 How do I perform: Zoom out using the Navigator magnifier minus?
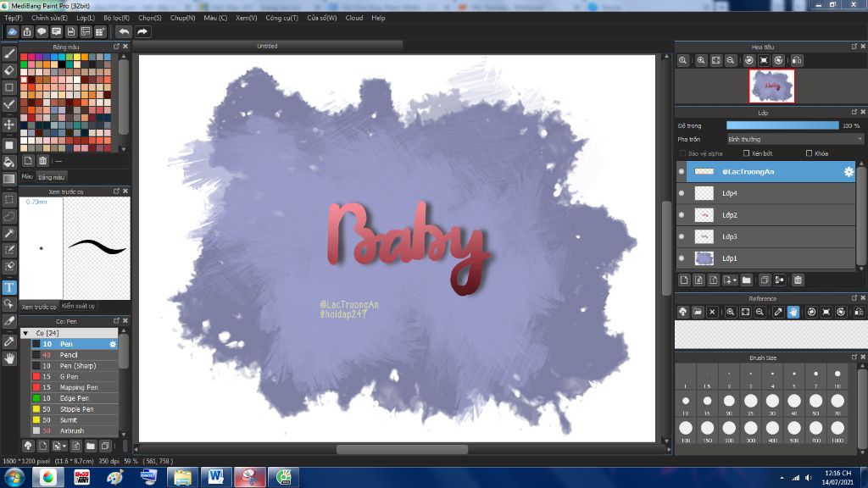coord(731,60)
